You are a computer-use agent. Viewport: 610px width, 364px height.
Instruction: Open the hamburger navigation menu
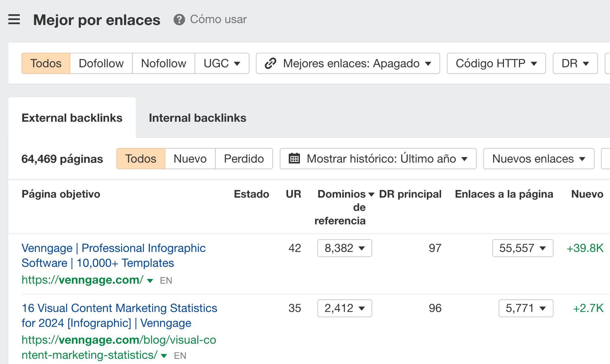(x=14, y=19)
